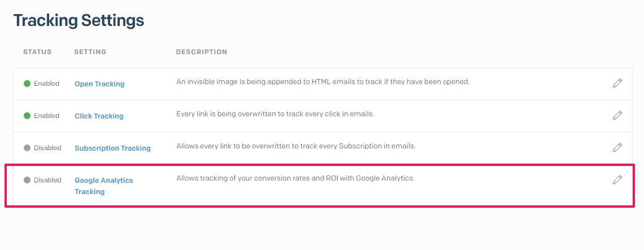Image resolution: width=644 pixels, height=250 pixels.
Task: Click the Google Analytics Tracking pencil icon
Action: pyautogui.click(x=617, y=179)
